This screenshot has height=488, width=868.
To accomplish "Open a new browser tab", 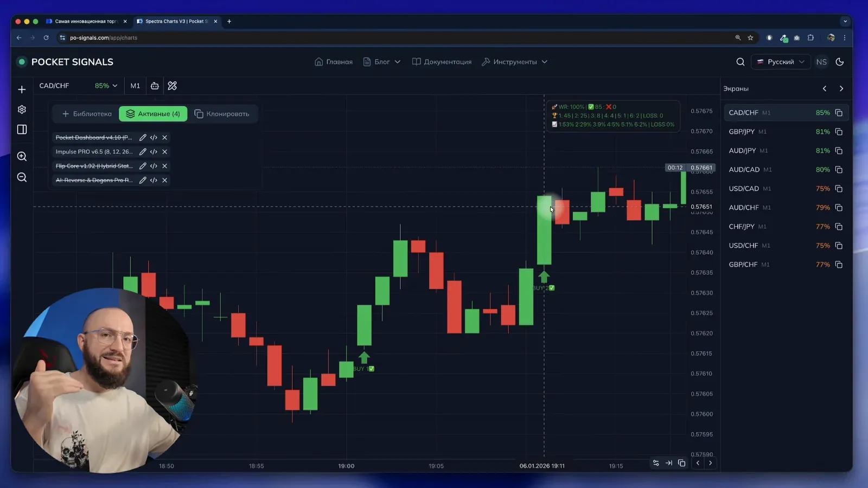I will click(x=229, y=21).
